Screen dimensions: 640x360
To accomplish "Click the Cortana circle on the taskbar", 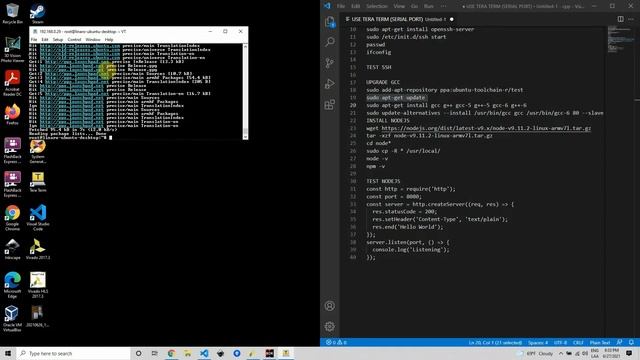I will (x=138, y=353).
